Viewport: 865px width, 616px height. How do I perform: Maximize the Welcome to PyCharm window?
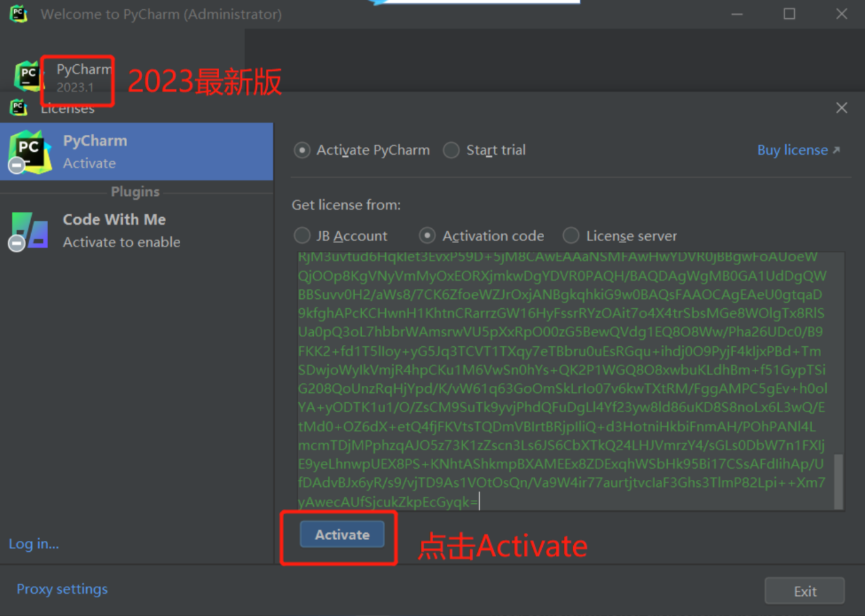789,14
